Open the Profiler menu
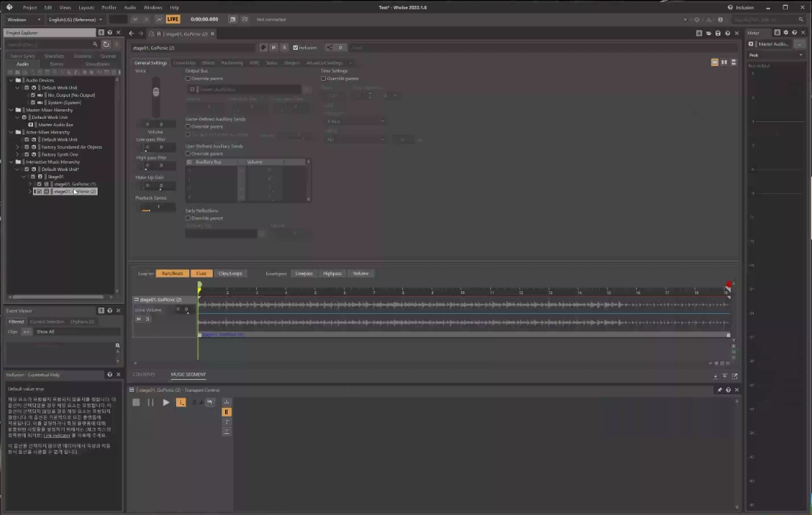 tap(109, 8)
